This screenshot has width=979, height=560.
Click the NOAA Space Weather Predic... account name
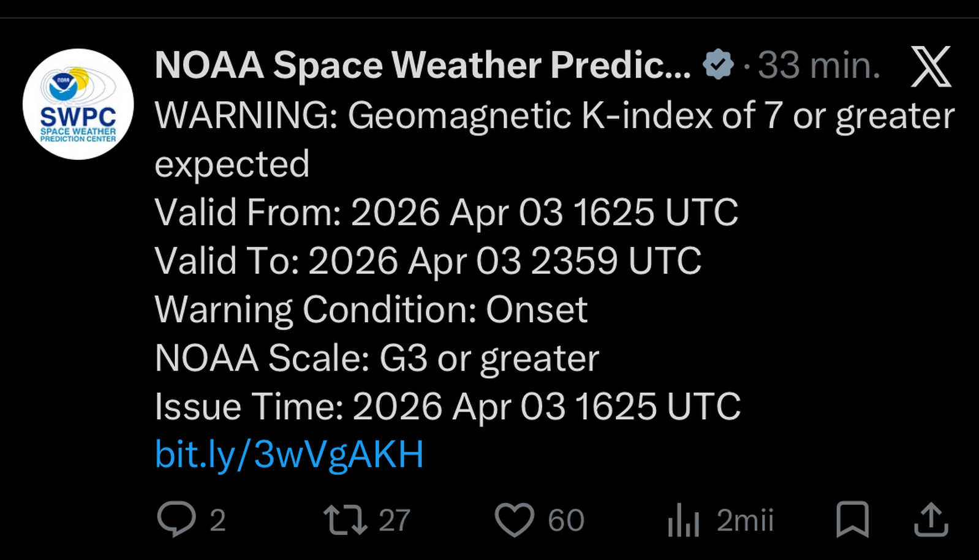click(x=422, y=65)
